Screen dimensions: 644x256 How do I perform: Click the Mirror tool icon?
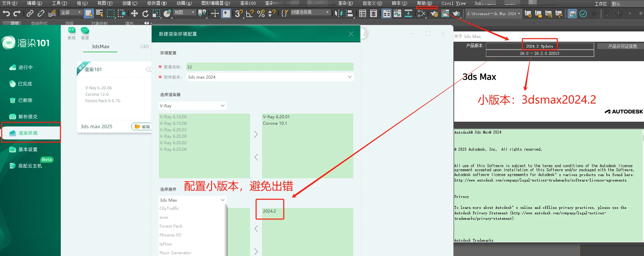click(339, 14)
